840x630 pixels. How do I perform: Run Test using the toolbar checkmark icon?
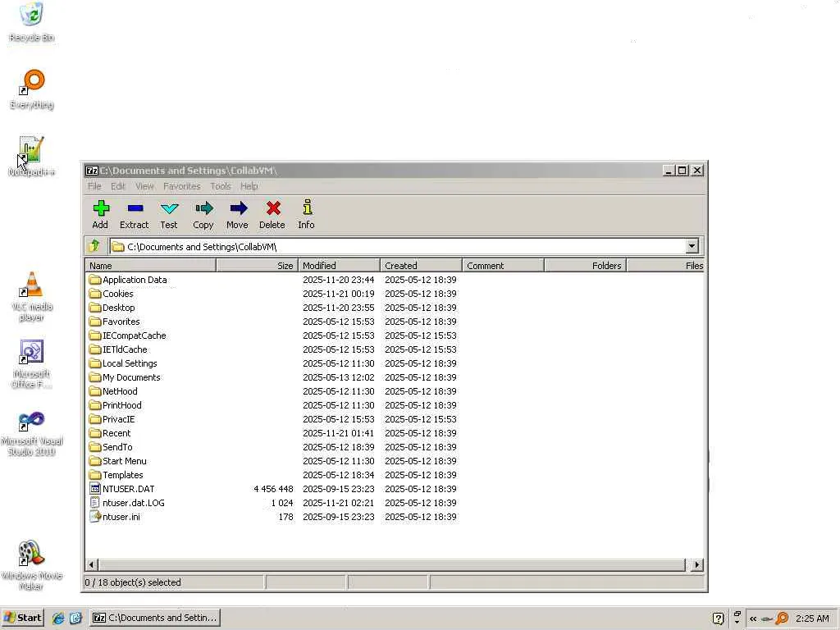point(169,208)
